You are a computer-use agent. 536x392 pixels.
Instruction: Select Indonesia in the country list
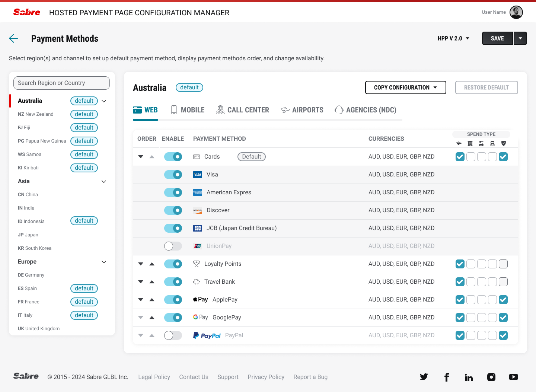coord(31,222)
